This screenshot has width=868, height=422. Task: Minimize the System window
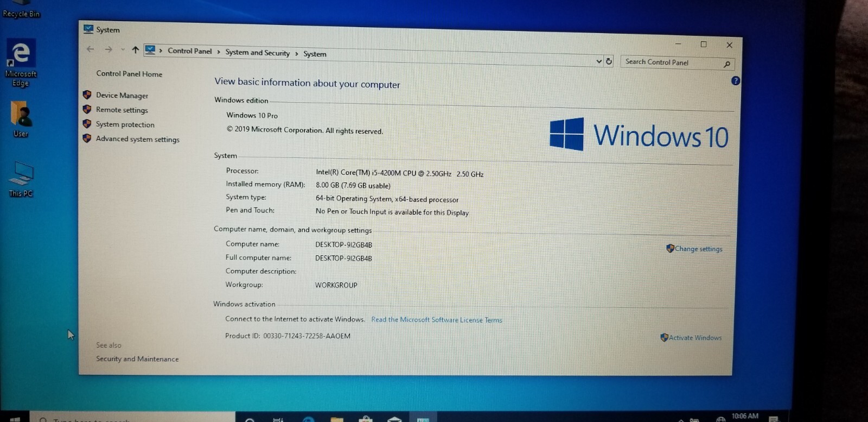point(678,43)
